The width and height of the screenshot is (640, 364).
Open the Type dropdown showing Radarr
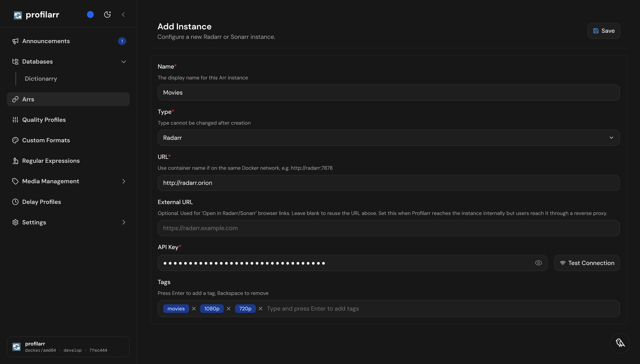pyautogui.click(x=388, y=138)
